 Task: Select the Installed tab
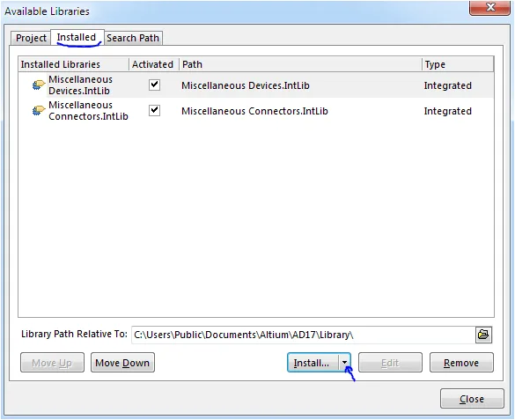pos(77,37)
